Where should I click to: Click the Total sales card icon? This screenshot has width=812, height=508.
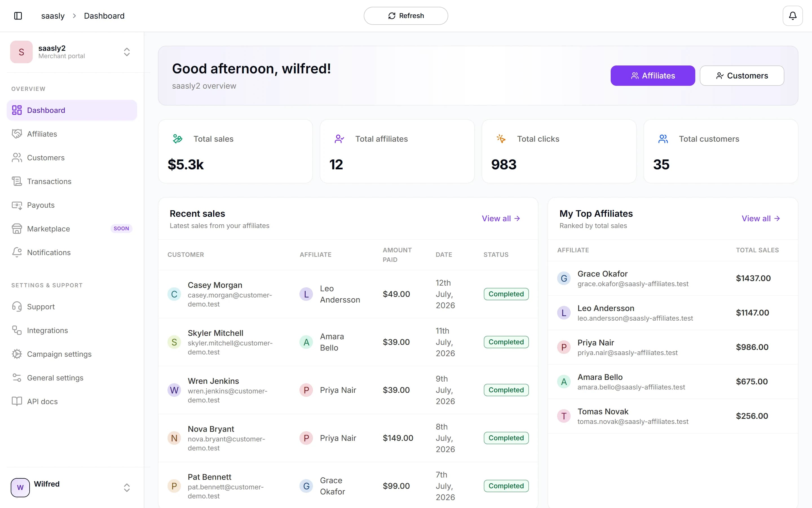(178, 139)
